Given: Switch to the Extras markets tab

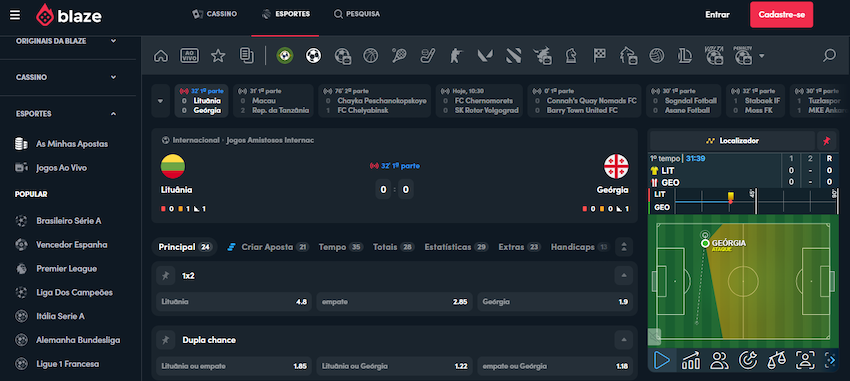Looking at the screenshot, I should point(520,247).
